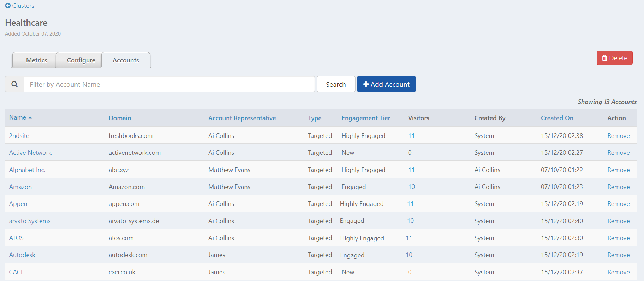Delete the Healthcare cluster
Viewport: 644px width, 281px height.
[x=614, y=58]
